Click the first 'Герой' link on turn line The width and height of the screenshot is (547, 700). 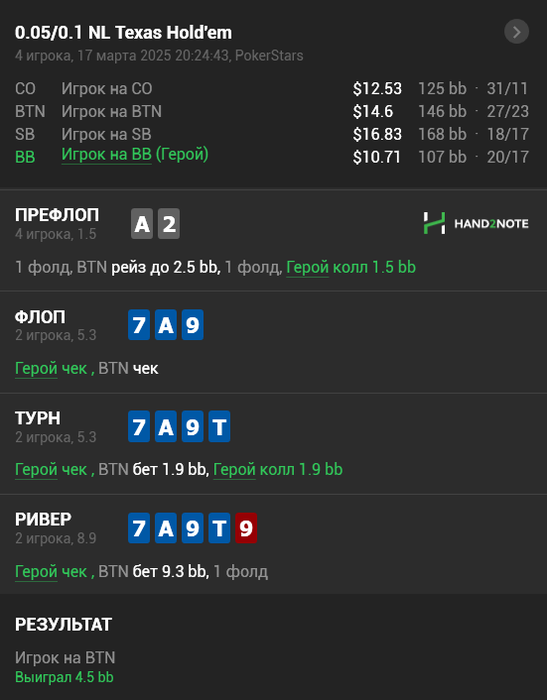[x=36, y=470]
